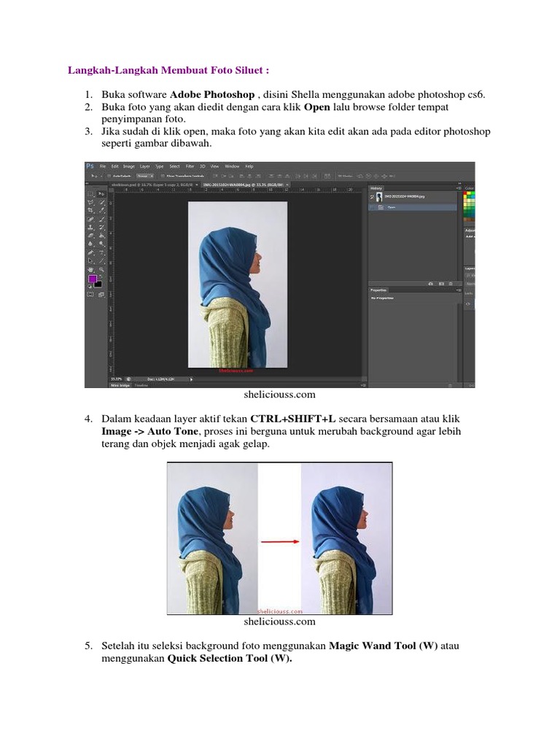Select the Lasso tool

tap(90, 202)
